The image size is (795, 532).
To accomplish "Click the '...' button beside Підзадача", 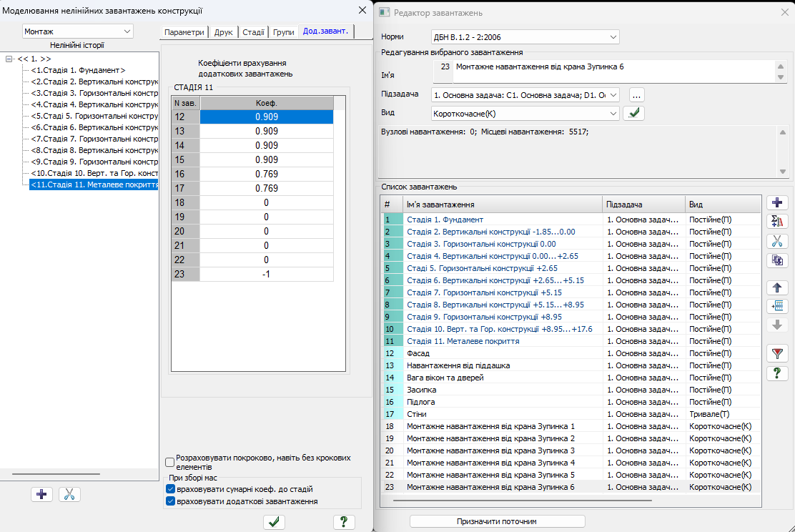I will click(x=637, y=94).
